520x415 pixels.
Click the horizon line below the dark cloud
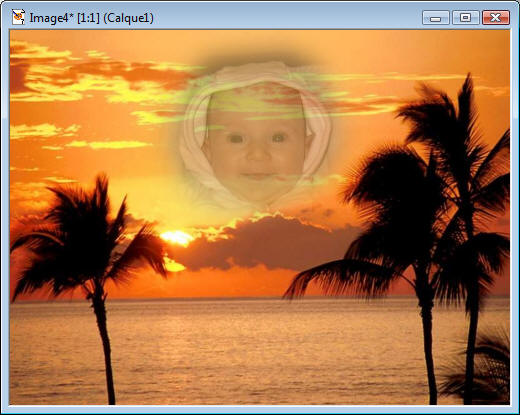(x=233, y=298)
